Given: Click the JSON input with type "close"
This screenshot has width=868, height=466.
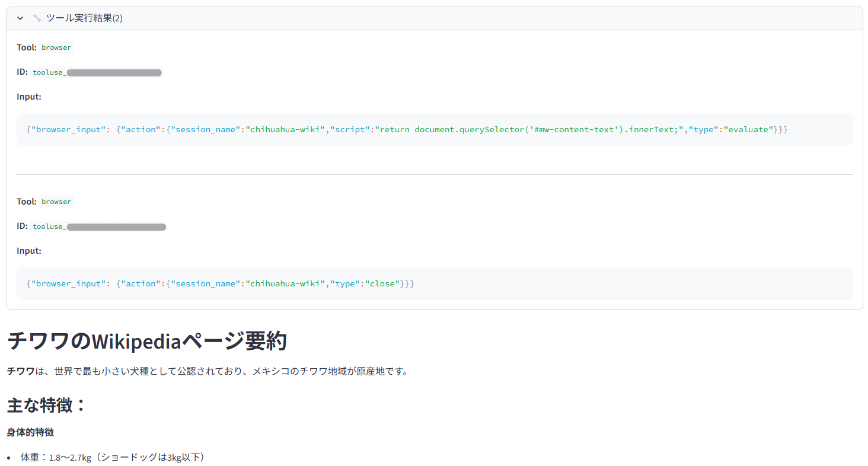Looking at the screenshot, I should tap(435, 283).
